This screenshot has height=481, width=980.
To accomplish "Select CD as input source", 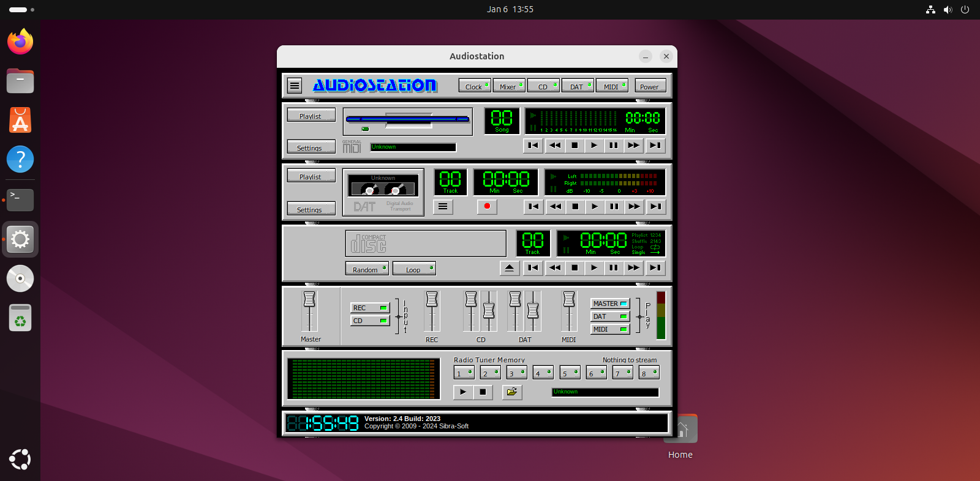I will [370, 321].
